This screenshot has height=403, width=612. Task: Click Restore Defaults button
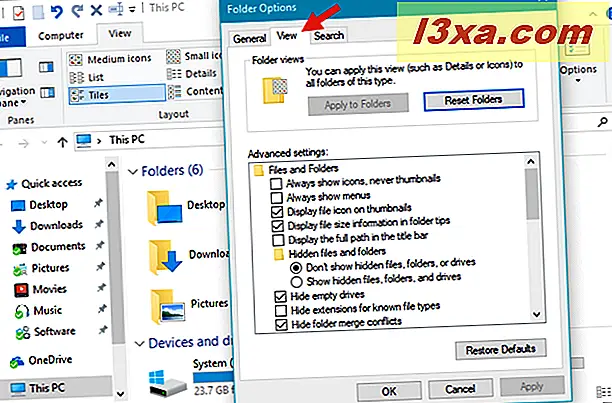click(500, 349)
